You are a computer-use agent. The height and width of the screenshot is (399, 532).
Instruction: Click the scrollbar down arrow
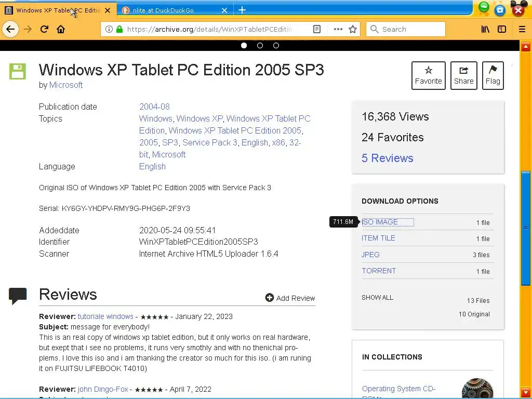[526, 393]
